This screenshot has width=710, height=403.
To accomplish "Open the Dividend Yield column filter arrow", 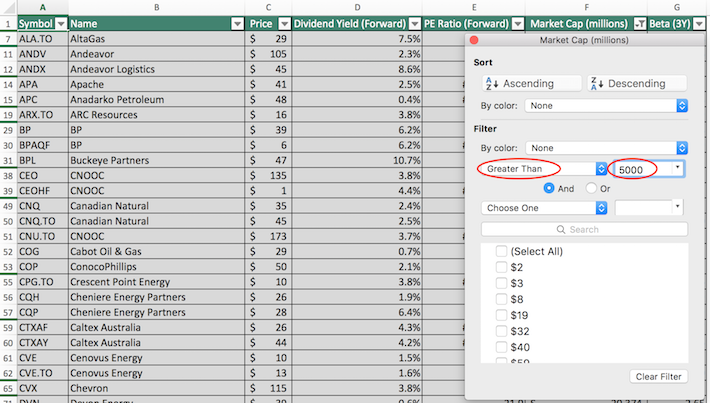I will click(x=415, y=22).
